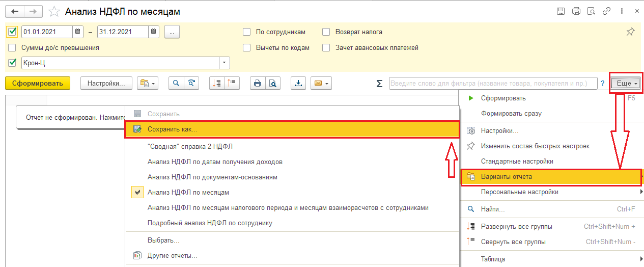The width and height of the screenshot is (644, 267).
Task: Click the printer icon in title bar
Action: [576, 11]
